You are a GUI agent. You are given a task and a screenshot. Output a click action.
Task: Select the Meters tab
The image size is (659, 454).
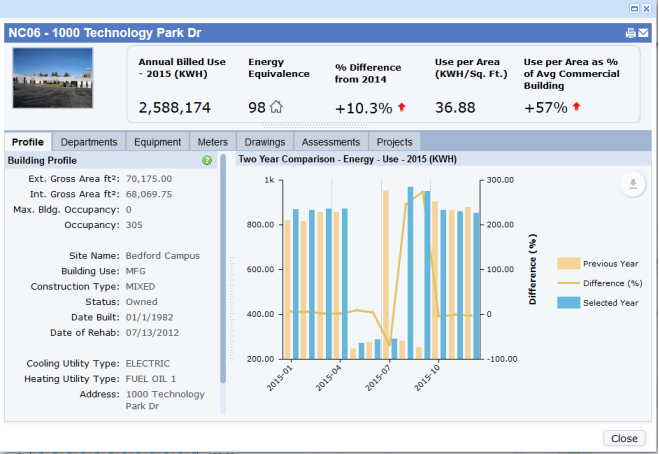214,142
